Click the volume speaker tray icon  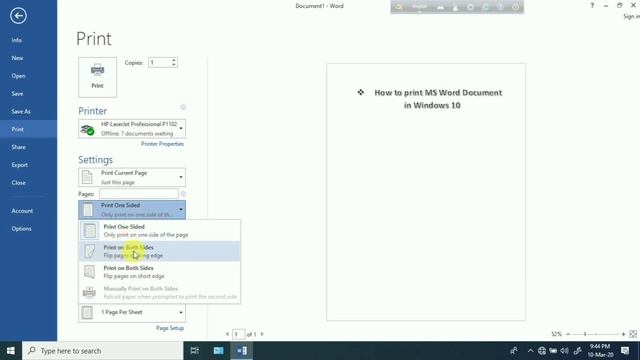pyautogui.click(x=564, y=351)
